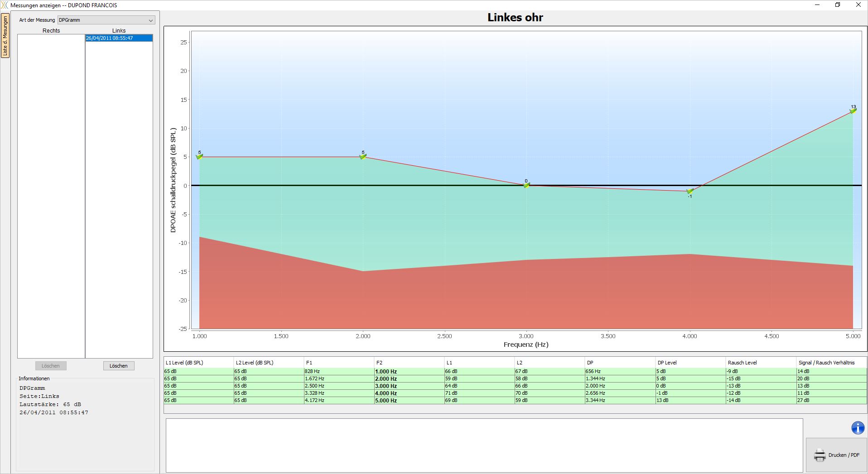Click the empty comment text area

click(x=484, y=445)
